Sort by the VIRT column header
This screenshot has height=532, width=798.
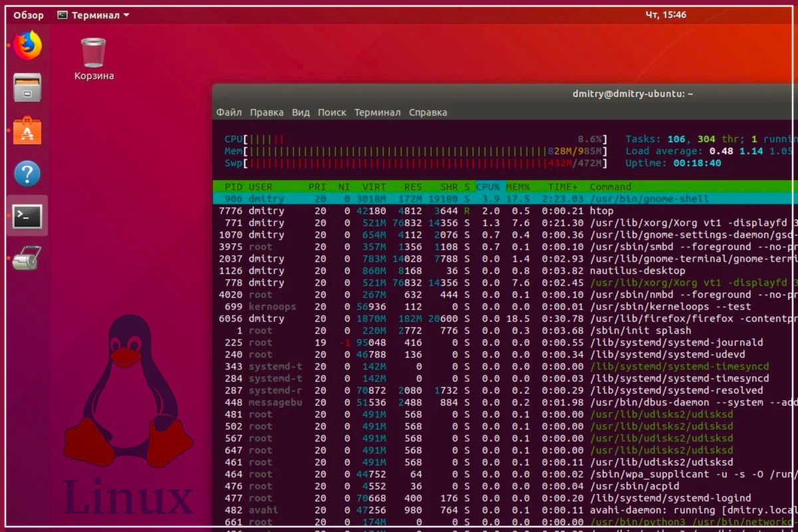click(x=374, y=187)
